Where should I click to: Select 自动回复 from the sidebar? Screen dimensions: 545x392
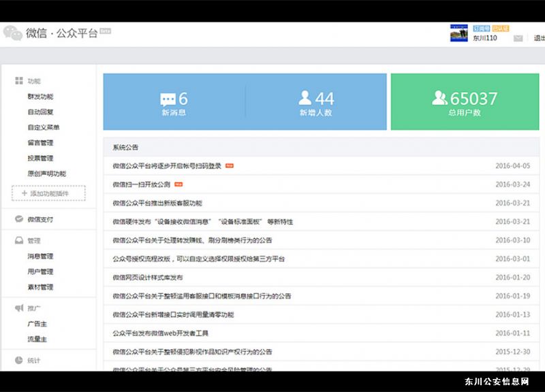click(x=40, y=112)
